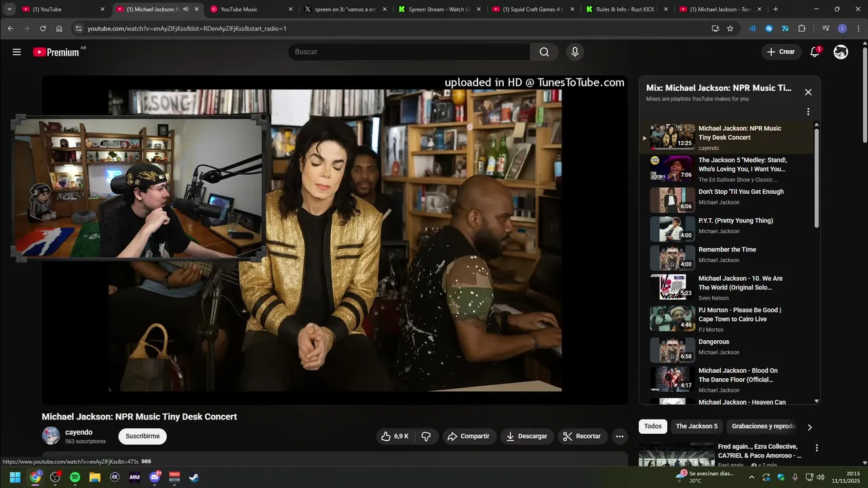
Task: Mute the playing Michael Jackson tab
Action: point(186,9)
